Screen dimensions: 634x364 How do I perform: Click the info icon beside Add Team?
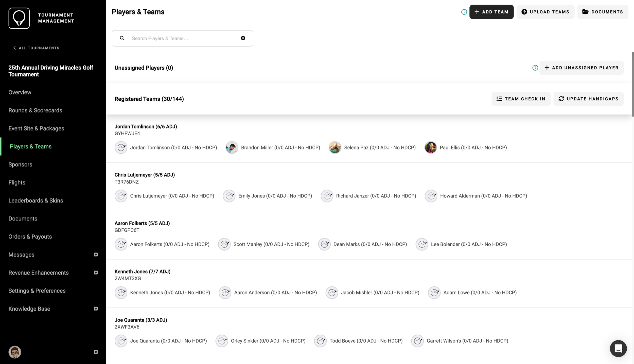coord(464,12)
